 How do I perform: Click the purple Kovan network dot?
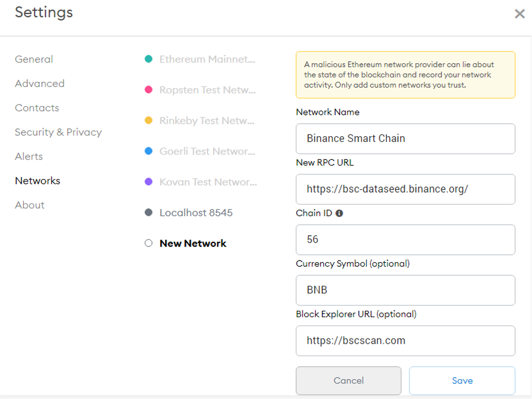point(149,182)
